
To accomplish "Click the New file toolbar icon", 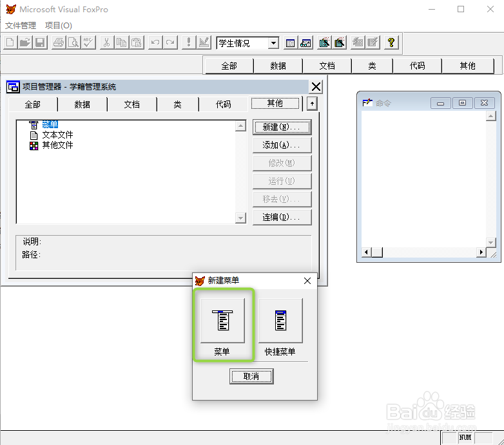I will [10, 43].
